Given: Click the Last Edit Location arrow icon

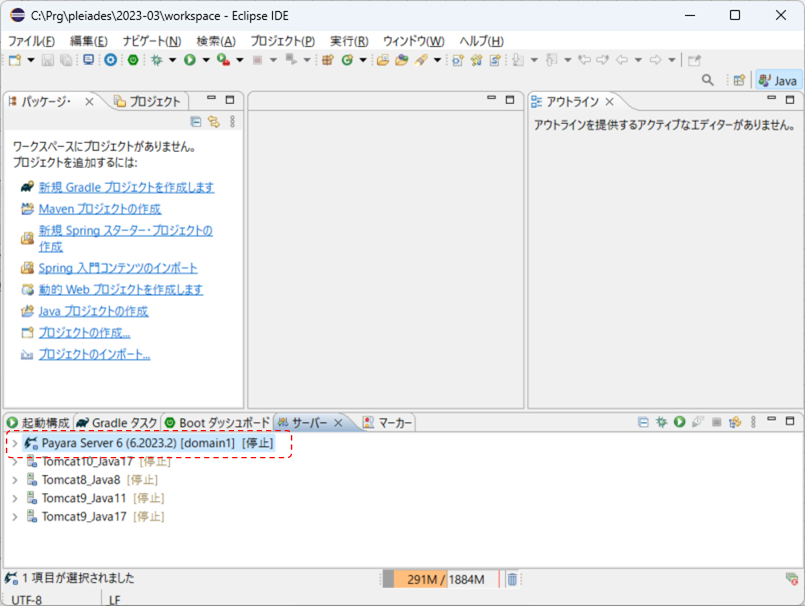Looking at the screenshot, I should pyautogui.click(x=584, y=60).
